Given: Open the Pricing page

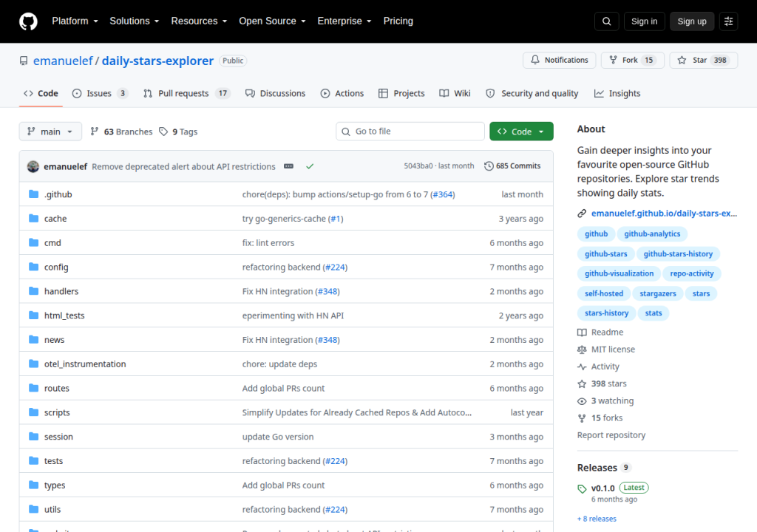Looking at the screenshot, I should click(x=398, y=21).
